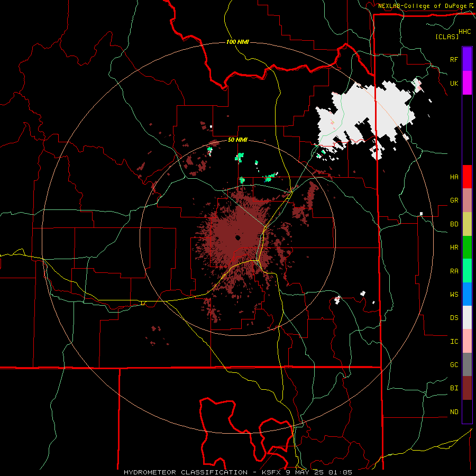Image resolution: width=476 pixels, height=476 pixels.
Task: Pick the brown BI legend swatch
Action: [467, 388]
